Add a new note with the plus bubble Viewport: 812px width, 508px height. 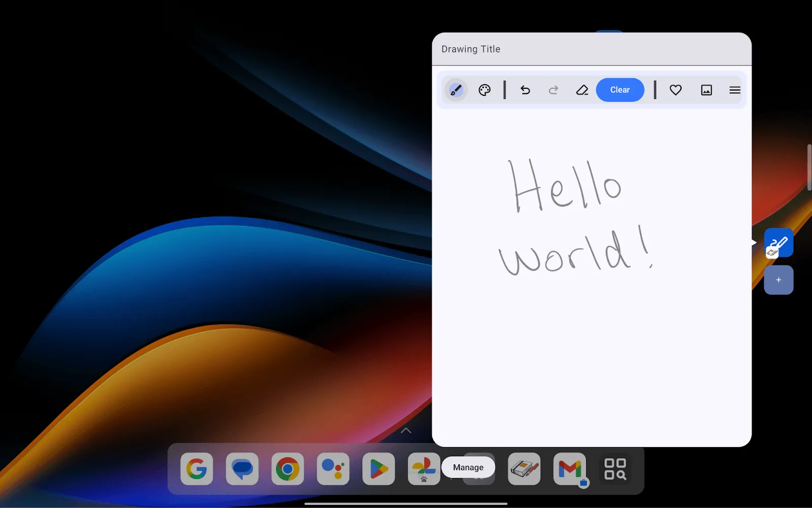[x=778, y=280]
